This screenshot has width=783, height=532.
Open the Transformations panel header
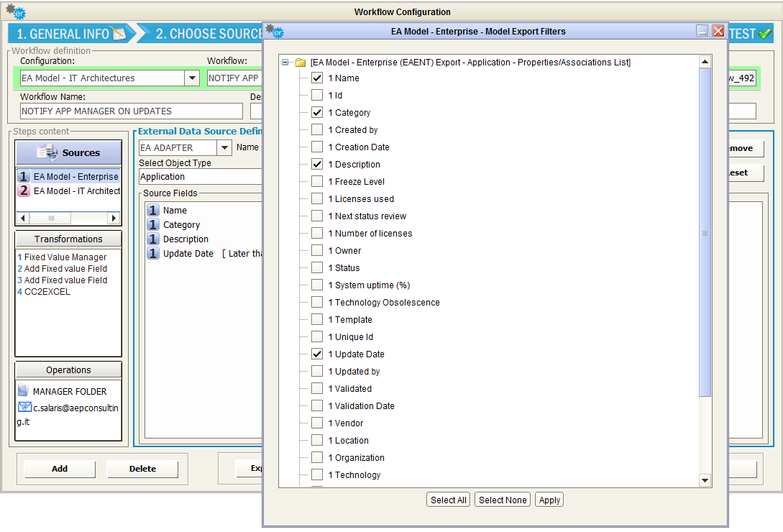click(x=68, y=239)
